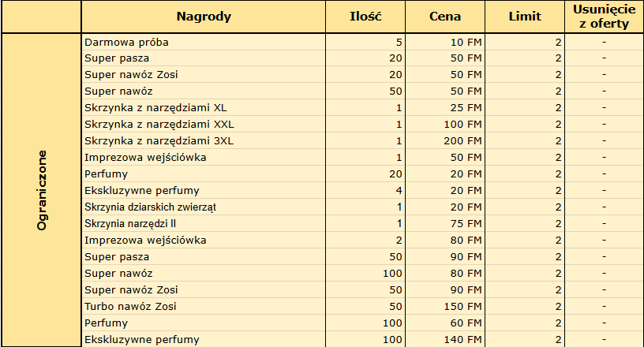The image size is (644, 347).
Task: Select the 75 FM price cell
Action: pyautogui.click(x=445, y=223)
